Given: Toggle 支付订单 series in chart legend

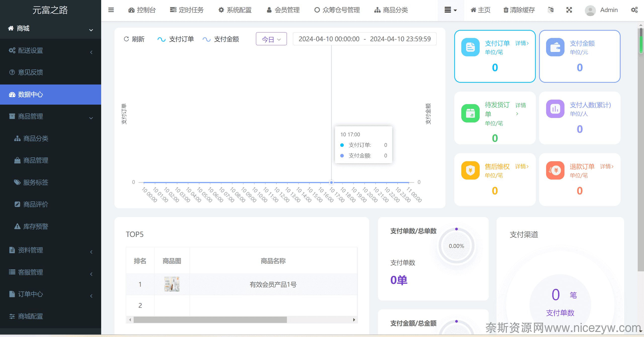Looking at the screenshot, I should (176, 39).
